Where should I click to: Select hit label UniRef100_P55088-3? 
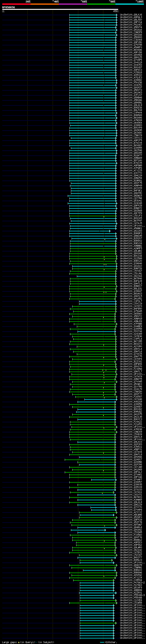(x=133, y=595)
